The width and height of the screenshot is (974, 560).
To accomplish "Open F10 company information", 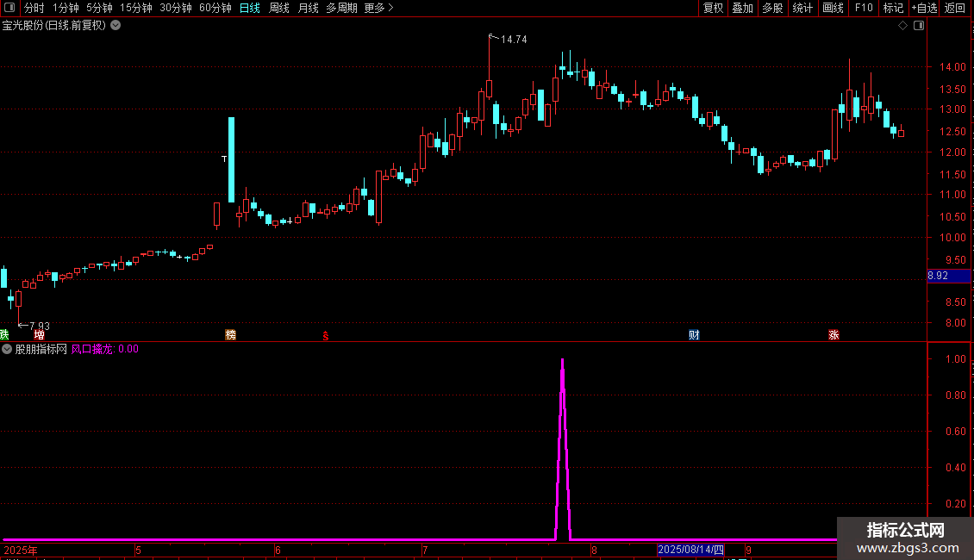I will click(x=864, y=8).
